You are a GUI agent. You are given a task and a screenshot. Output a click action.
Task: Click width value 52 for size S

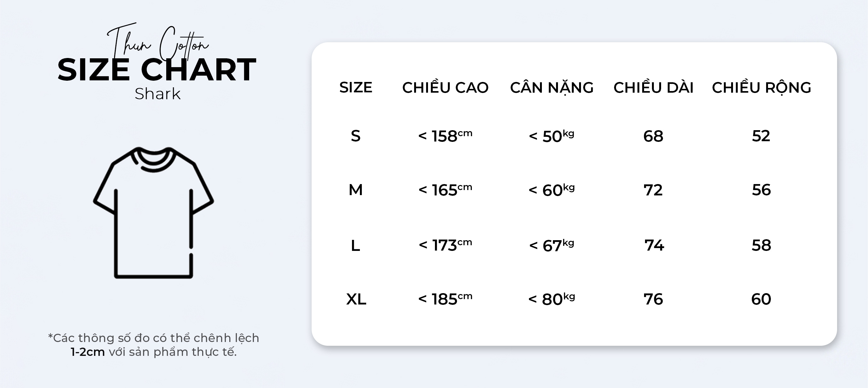(x=761, y=136)
